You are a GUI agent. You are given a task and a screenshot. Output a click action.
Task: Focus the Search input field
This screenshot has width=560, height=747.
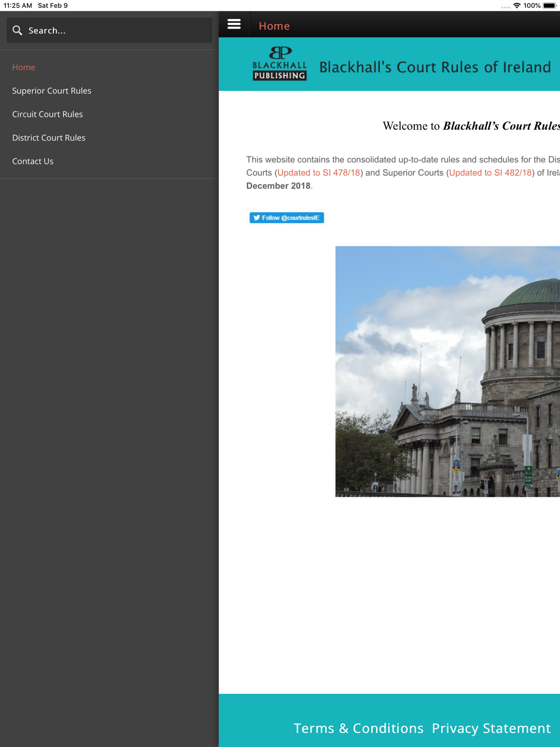(x=109, y=30)
